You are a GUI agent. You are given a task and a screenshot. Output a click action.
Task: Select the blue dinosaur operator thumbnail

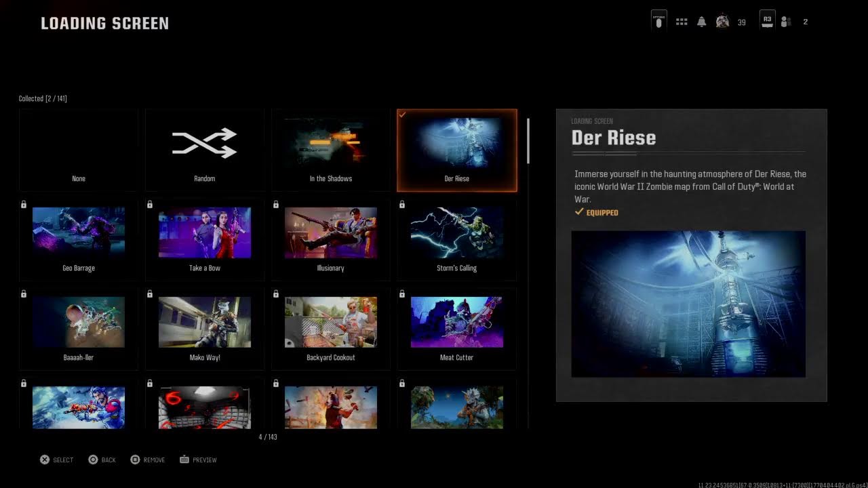457,407
